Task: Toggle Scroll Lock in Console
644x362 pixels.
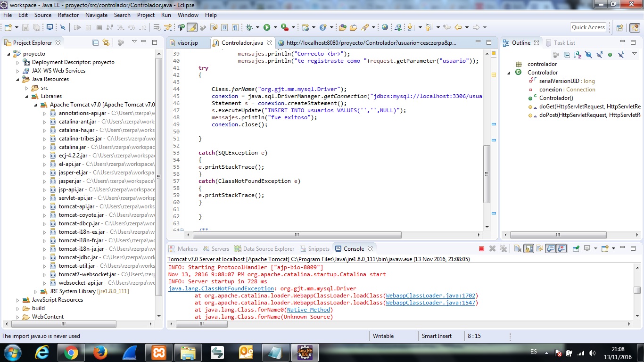Action: coord(529,248)
